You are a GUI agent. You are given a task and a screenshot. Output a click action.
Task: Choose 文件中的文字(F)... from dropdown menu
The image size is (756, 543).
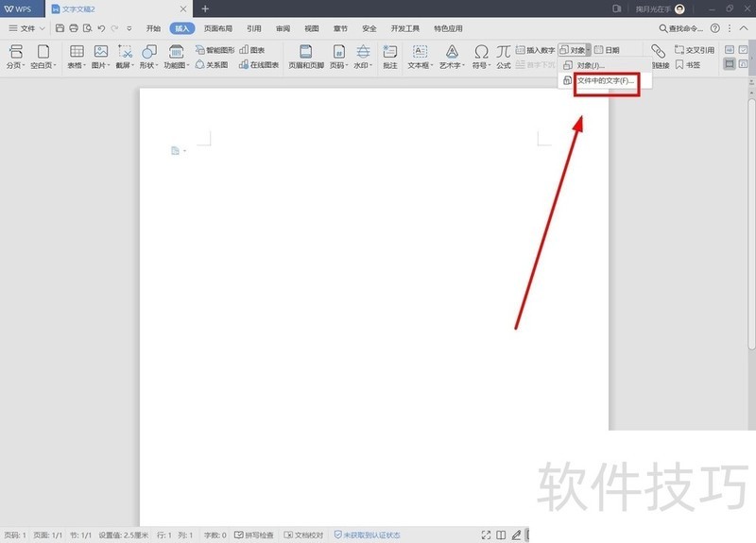click(x=605, y=80)
